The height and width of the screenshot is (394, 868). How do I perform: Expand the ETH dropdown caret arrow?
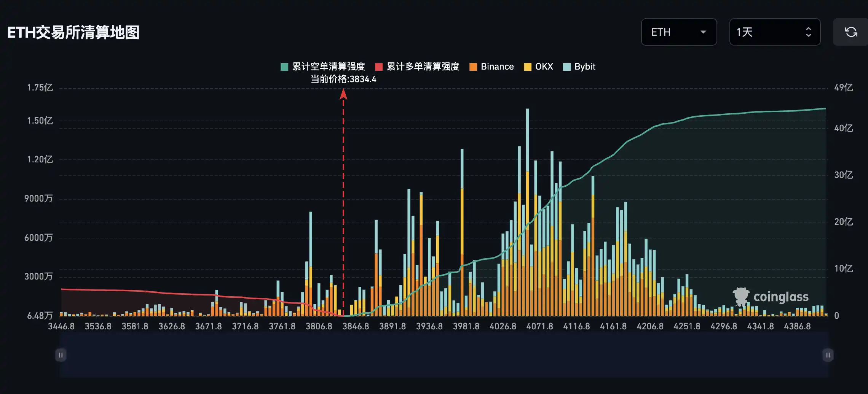point(703,32)
